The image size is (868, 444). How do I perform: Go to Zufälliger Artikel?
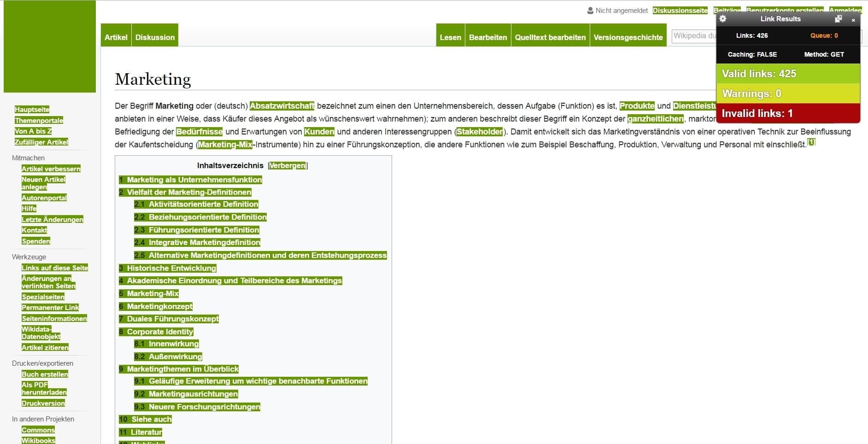point(41,142)
